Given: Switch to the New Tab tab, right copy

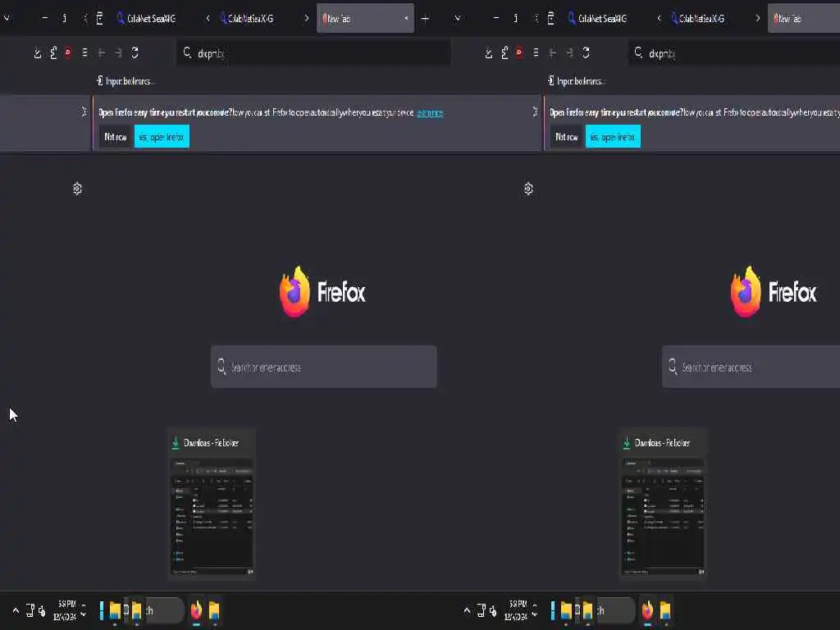Looking at the screenshot, I should pyautogui.click(x=804, y=18).
